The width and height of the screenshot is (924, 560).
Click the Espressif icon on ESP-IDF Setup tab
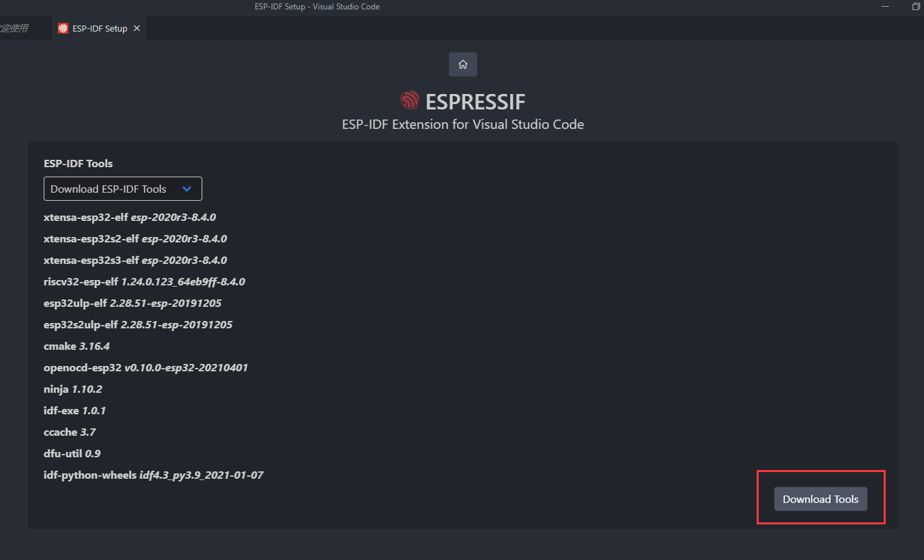(63, 29)
